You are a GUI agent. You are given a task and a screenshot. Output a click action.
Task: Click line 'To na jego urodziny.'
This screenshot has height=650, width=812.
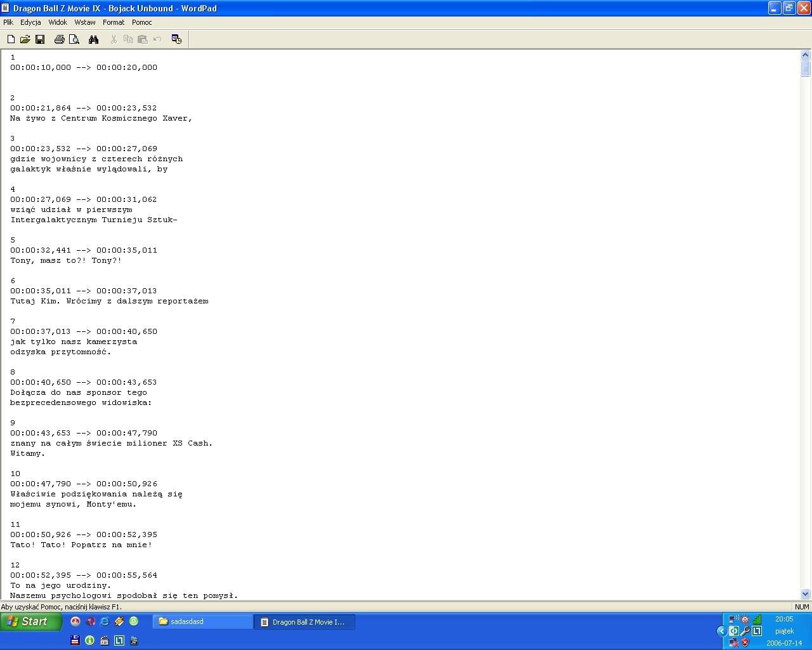point(60,585)
